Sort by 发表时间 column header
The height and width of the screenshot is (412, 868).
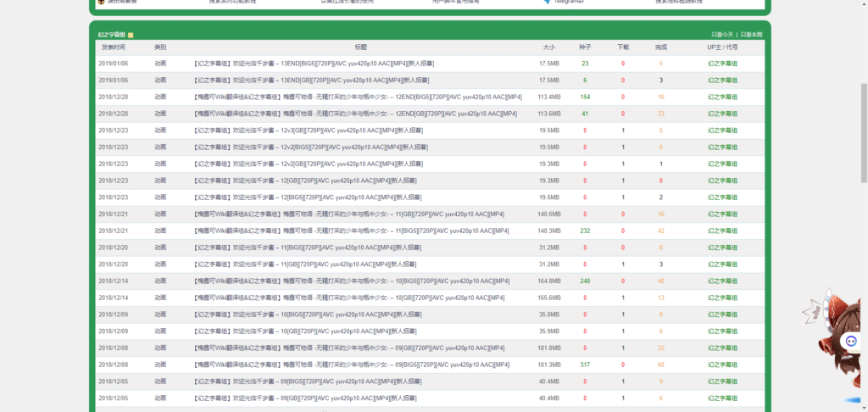113,47
